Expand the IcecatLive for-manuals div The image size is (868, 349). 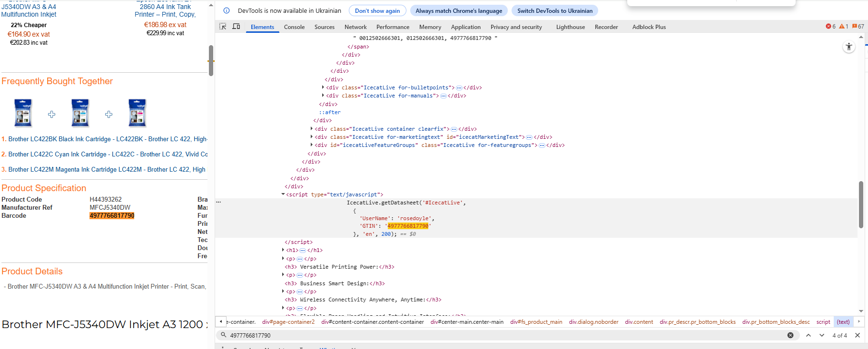click(323, 96)
